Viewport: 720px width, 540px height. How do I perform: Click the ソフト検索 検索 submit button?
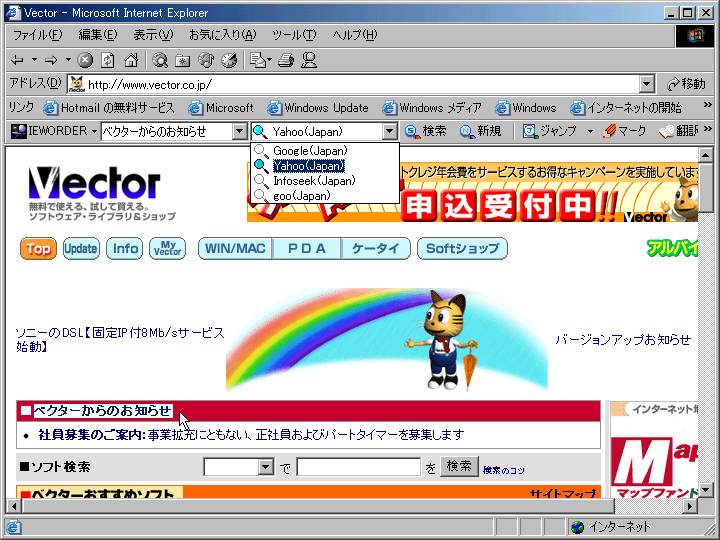pos(459,467)
